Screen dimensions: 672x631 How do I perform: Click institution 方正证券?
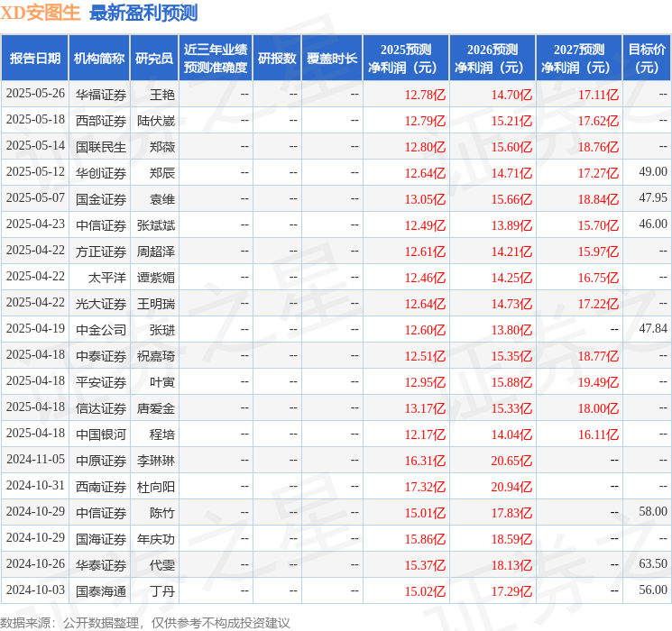click(x=101, y=251)
